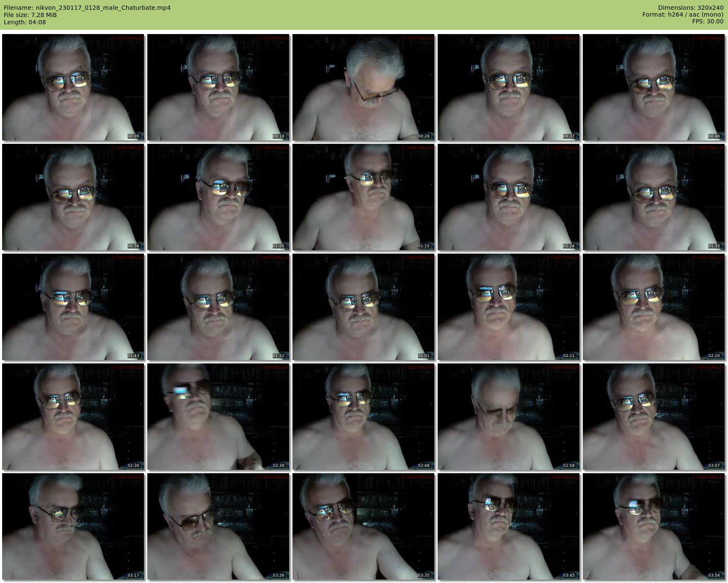
Task: Click the frame labeled 02:20
Action: click(653, 307)
